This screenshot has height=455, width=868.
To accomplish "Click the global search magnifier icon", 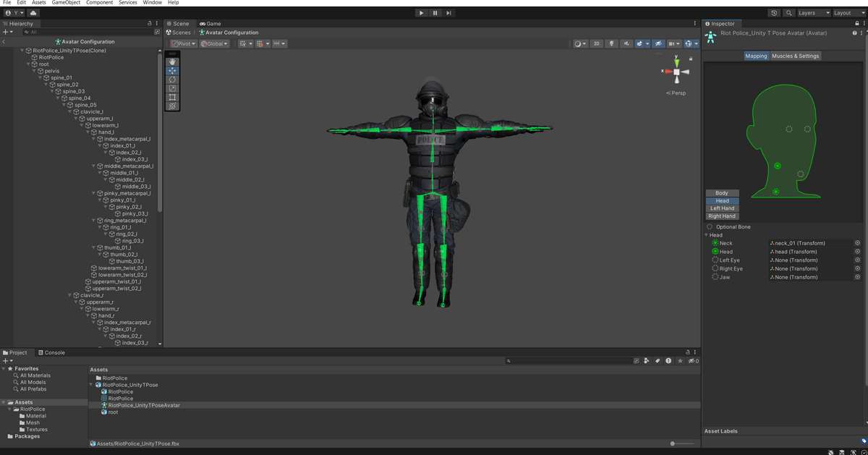I will tap(788, 13).
